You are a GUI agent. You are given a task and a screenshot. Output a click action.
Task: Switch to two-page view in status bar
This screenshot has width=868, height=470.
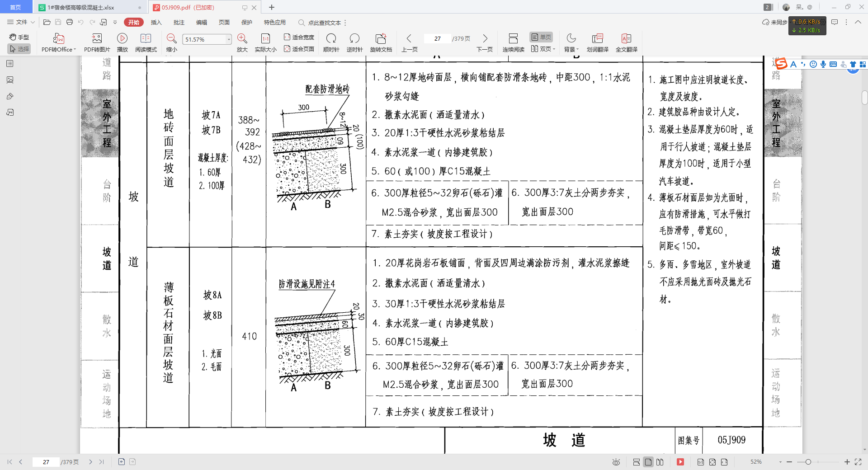coord(660,462)
